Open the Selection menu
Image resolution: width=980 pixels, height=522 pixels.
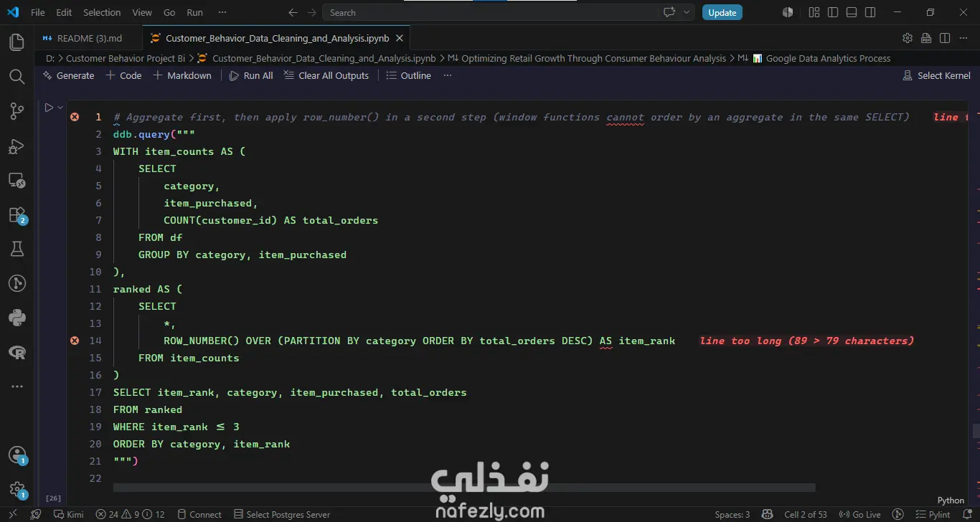coord(102,12)
